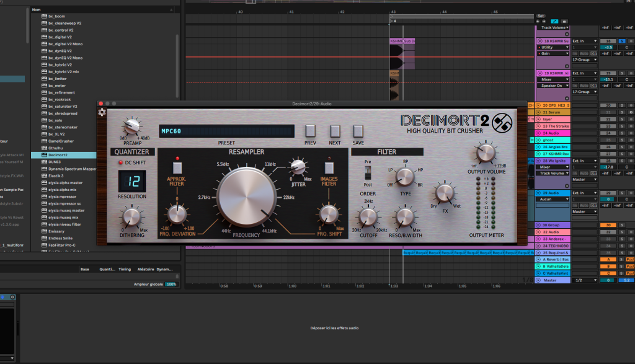Open the Utility device chooser dropdown
The height and width of the screenshot is (364, 635).
click(x=552, y=47)
